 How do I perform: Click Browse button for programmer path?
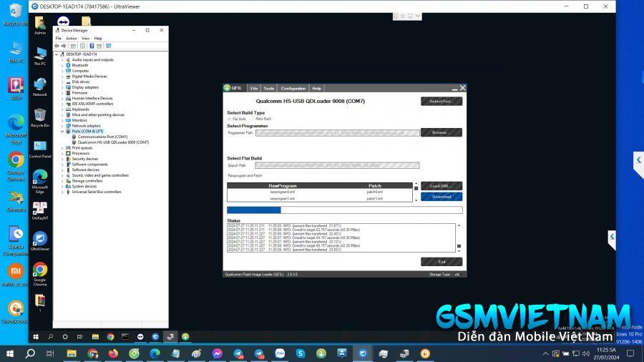(441, 132)
